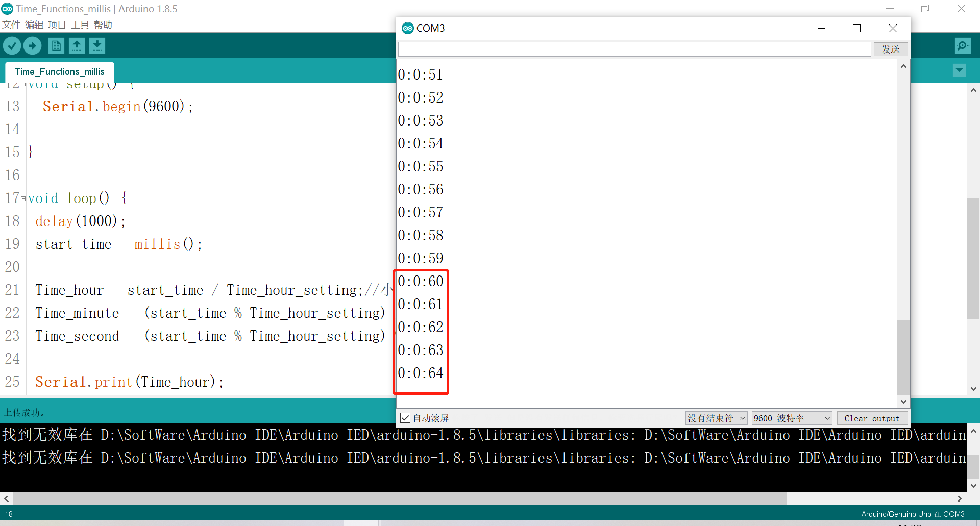Open the 9600 波特率 baud rate dropdown
Viewport: 980px width, 526px height.
[x=791, y=418]
